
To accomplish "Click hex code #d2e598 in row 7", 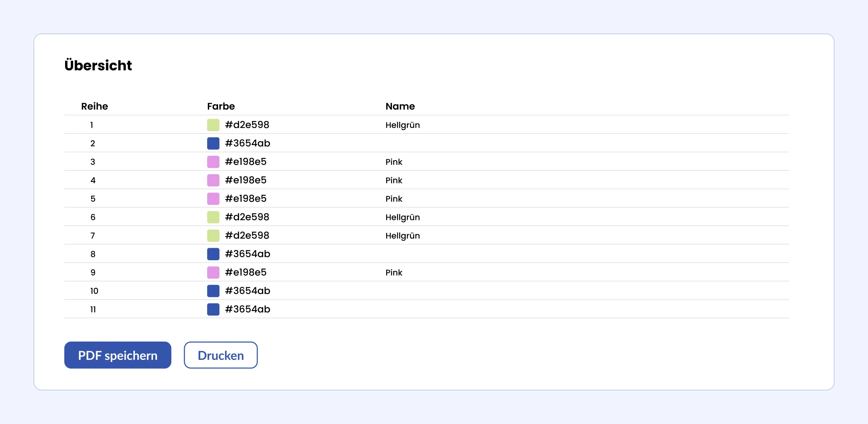I will click(247, 236).
